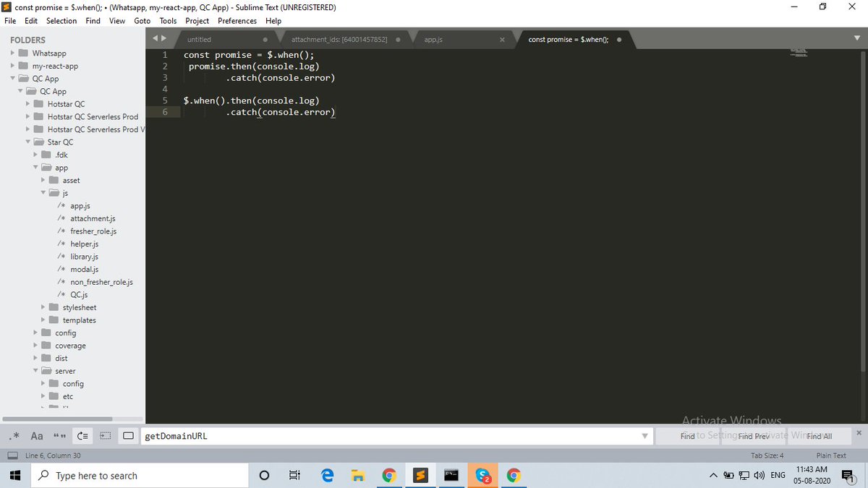Expand the Whatsapp folder arrow
The image size is (868, 488).
tap(13, 53)
